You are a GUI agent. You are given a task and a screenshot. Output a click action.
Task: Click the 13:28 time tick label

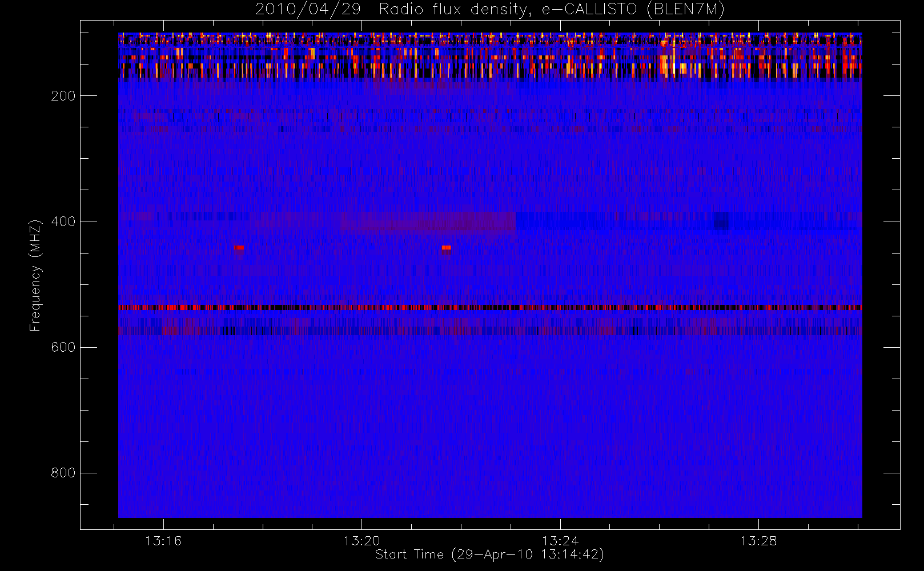pos(759,541)
